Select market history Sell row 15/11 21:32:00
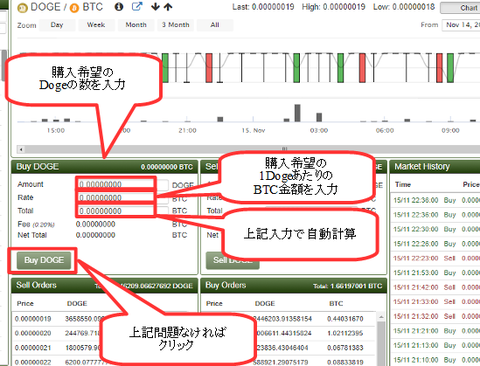The image size is (480, 366). [x=436, y=316]
